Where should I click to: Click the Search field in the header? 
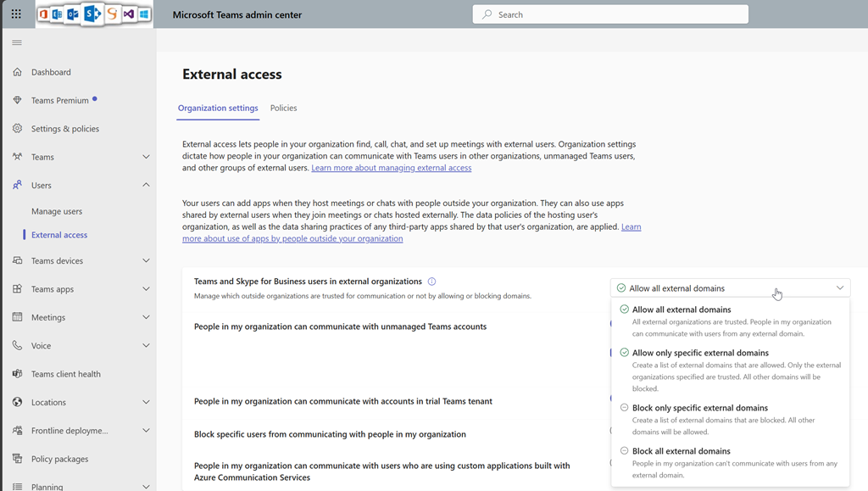pos(610,14)
